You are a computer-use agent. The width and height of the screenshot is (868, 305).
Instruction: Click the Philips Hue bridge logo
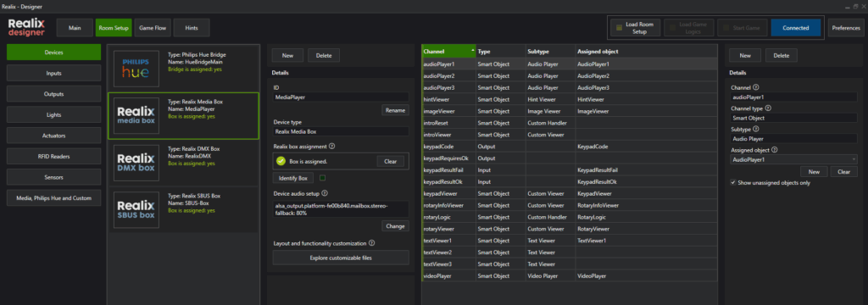point(136,68)
